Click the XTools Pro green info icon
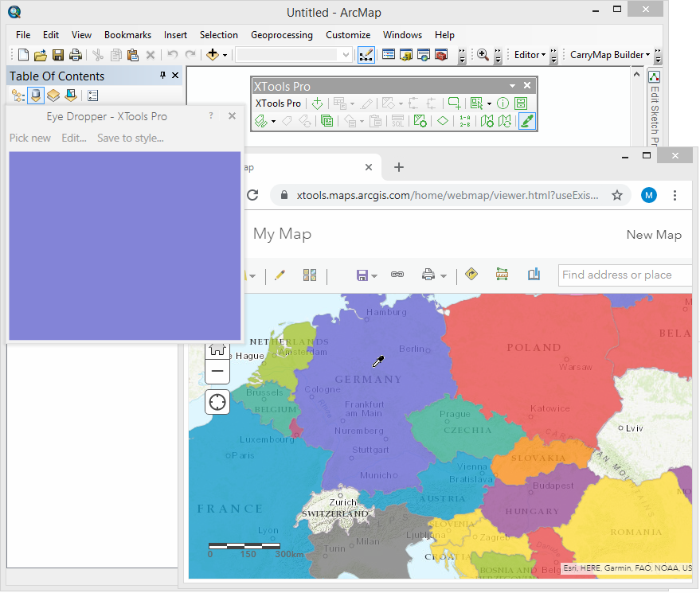This screenshot has height=593, width=700. click(503, 104)
